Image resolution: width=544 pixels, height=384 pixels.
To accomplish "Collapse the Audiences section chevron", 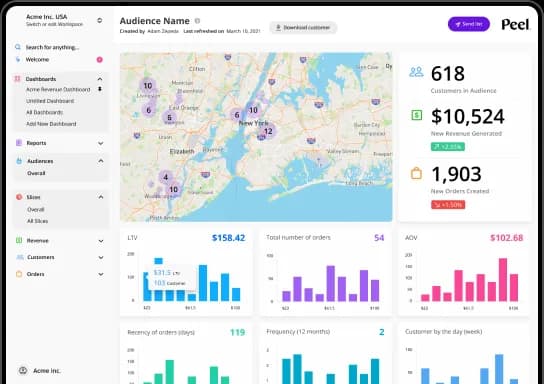I will click(x=101, y=161).
